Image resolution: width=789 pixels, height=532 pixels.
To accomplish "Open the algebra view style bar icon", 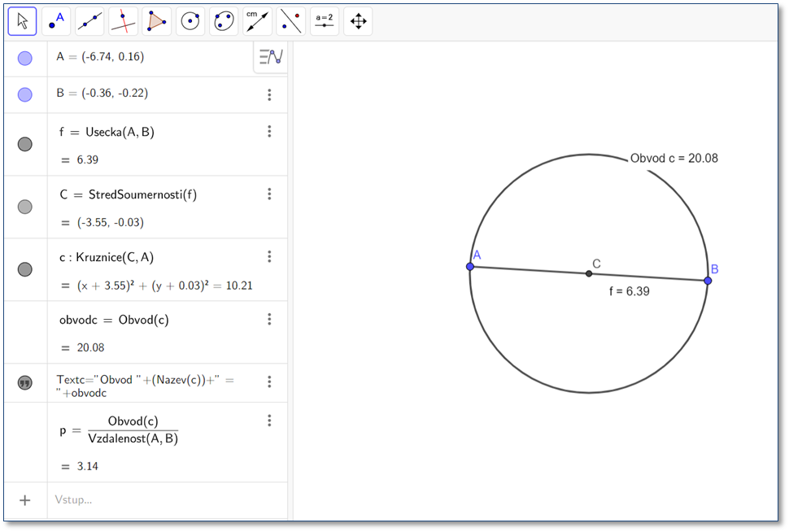I will tap(271, 57).
